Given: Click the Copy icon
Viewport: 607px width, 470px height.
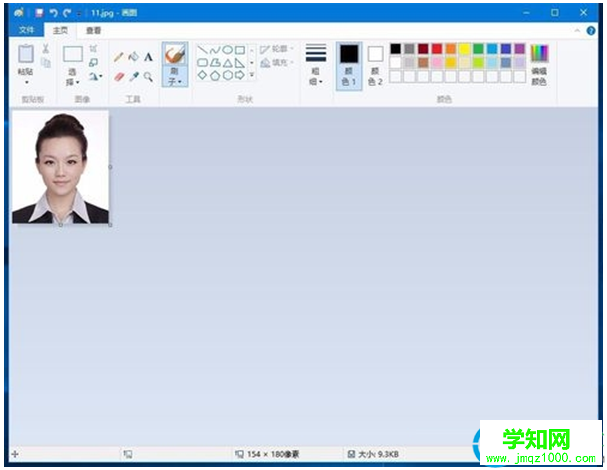Looking at the screenshot, I should 46,62.
